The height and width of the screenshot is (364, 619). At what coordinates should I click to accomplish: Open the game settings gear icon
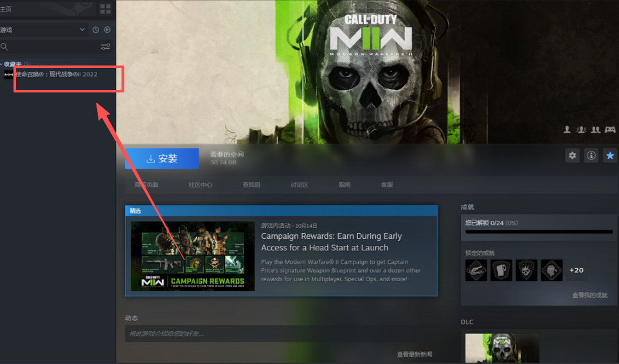point(572,155)
